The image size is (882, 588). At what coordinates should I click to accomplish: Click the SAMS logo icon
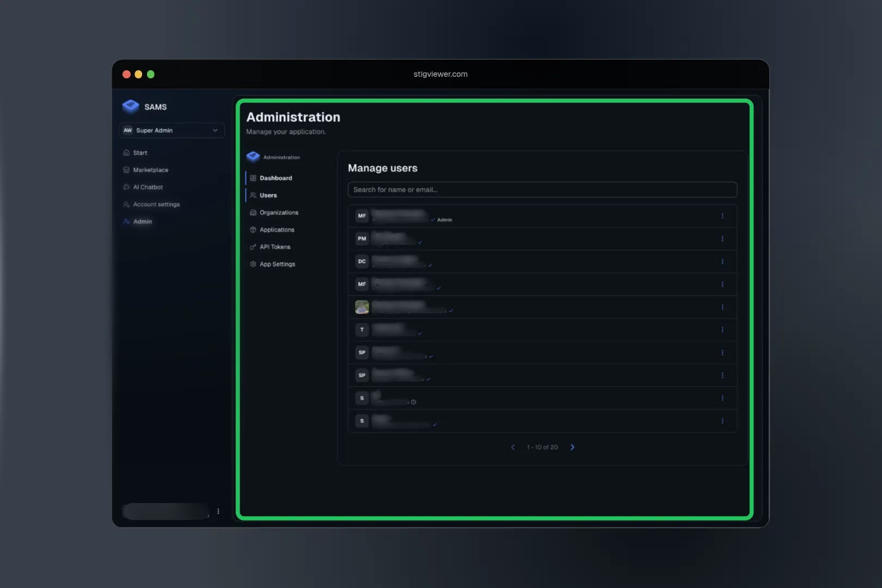pos(131,106)
